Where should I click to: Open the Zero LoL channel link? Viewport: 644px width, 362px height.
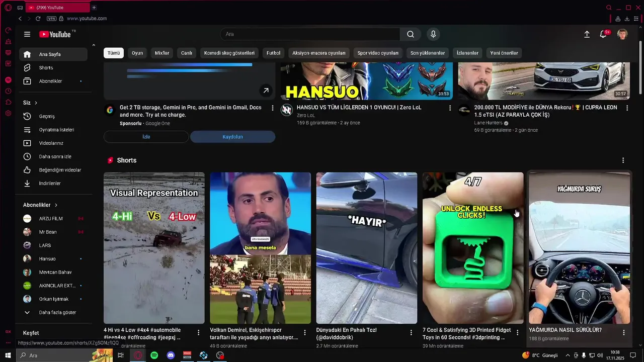click(x=305, y=116)
